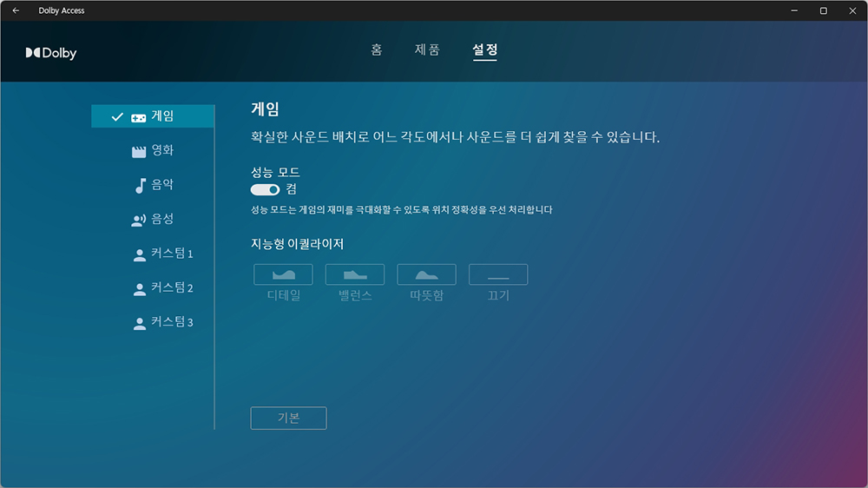Pick the 음악 music note profile
The width and height of the screenshot is (868, 488).
pyautogui.click(x=153, y=185)
